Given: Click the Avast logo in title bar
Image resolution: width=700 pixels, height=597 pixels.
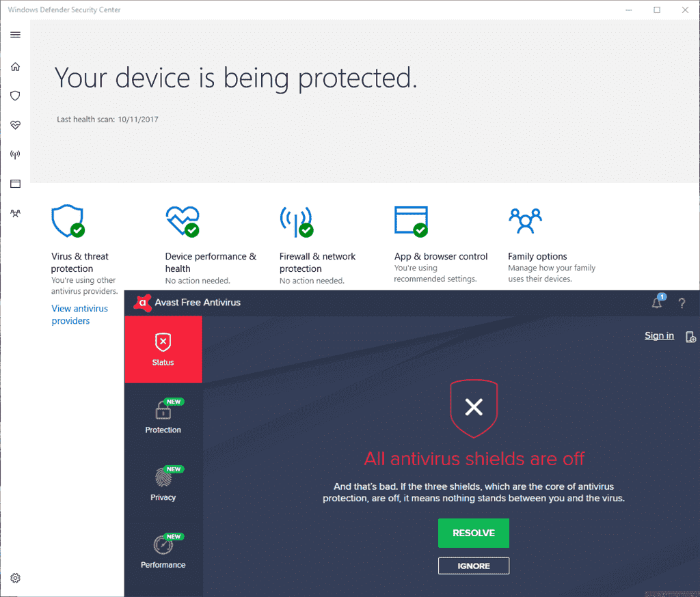Looking at the screenshot, I should (x=142, y=303).
